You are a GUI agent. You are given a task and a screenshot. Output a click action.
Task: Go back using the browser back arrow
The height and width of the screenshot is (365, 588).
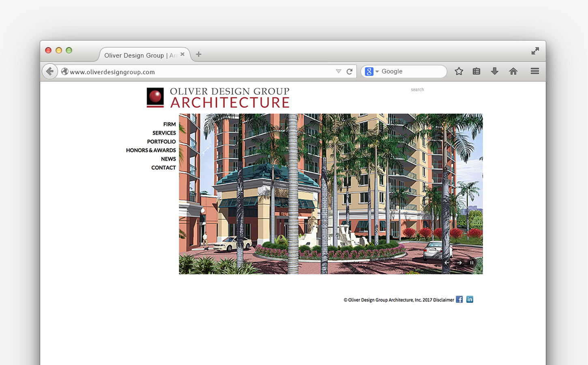coord(50,71)
